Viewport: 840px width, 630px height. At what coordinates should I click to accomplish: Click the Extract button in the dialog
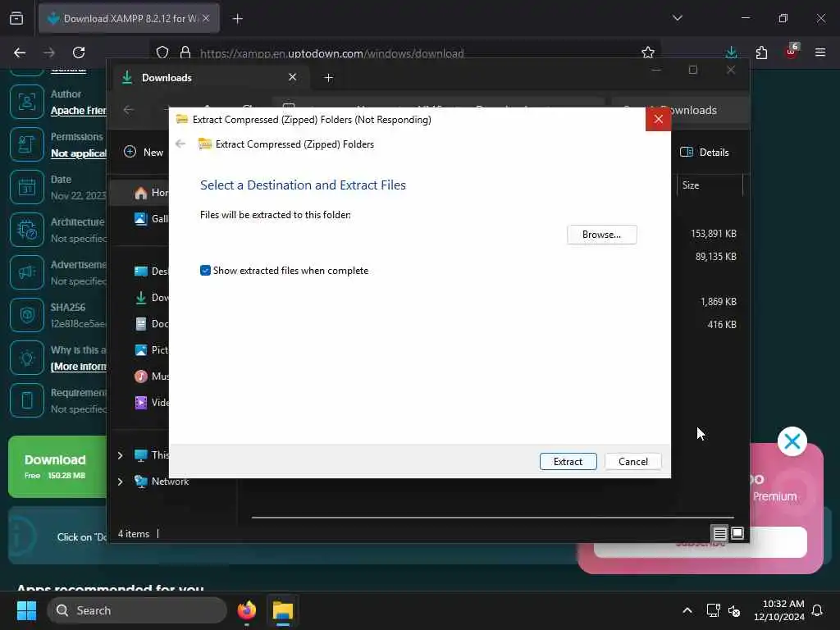(568, 461)
